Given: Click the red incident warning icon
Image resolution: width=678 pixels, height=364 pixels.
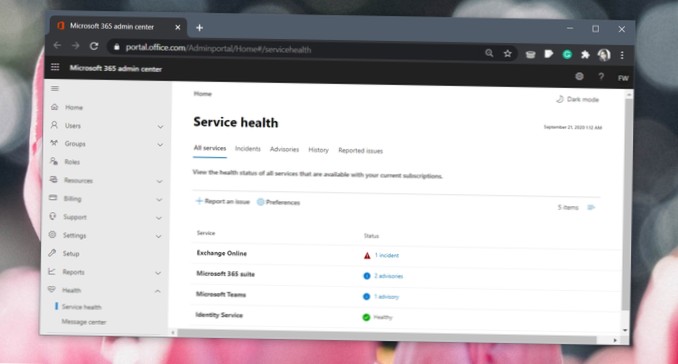Looking at the screenshot, I should (x=367, y=255).
